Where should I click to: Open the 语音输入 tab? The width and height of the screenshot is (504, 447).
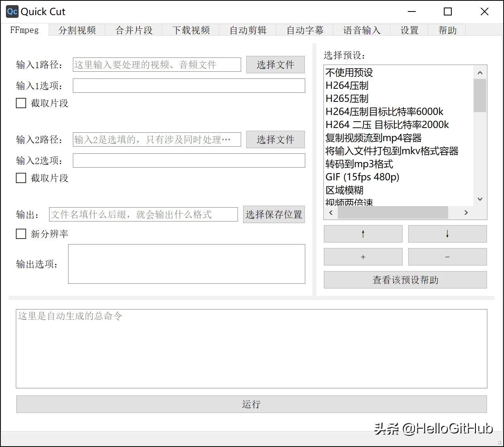362,30
